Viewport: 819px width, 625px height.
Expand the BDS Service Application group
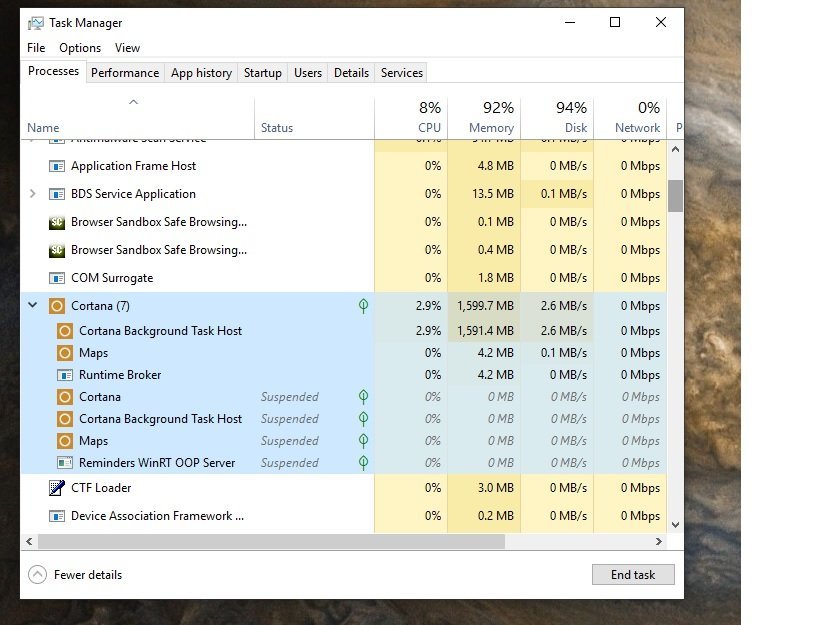click(x=32, y=194)
